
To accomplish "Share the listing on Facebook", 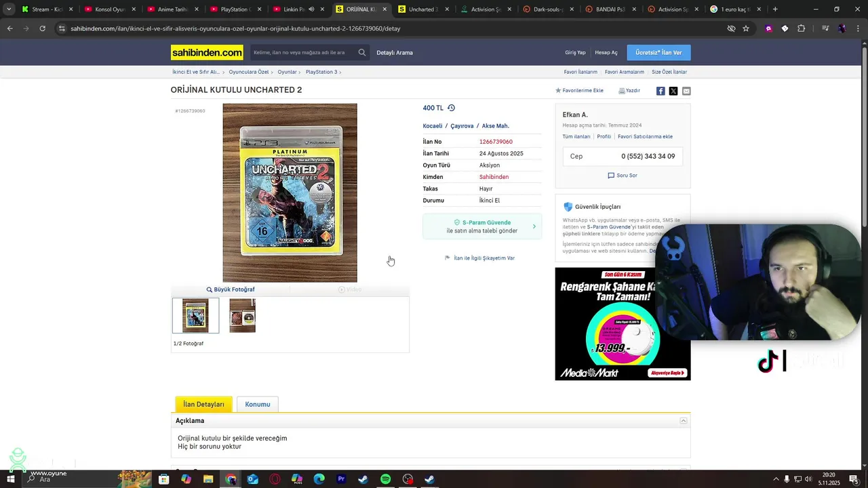I will pos(660,91).
